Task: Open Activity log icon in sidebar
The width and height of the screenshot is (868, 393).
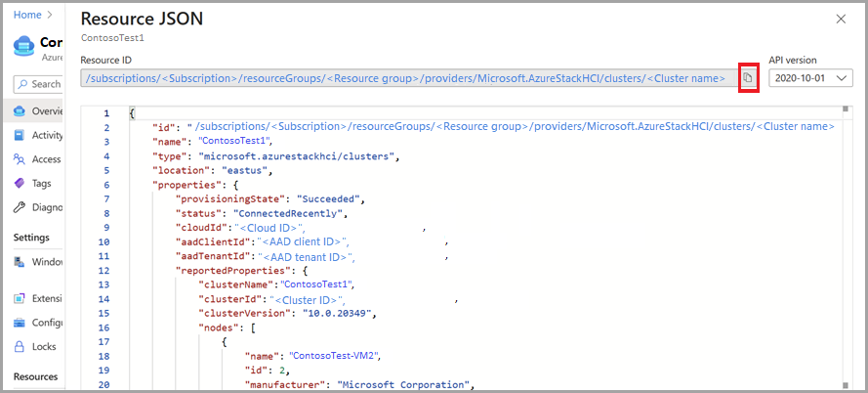Action: 20,135
